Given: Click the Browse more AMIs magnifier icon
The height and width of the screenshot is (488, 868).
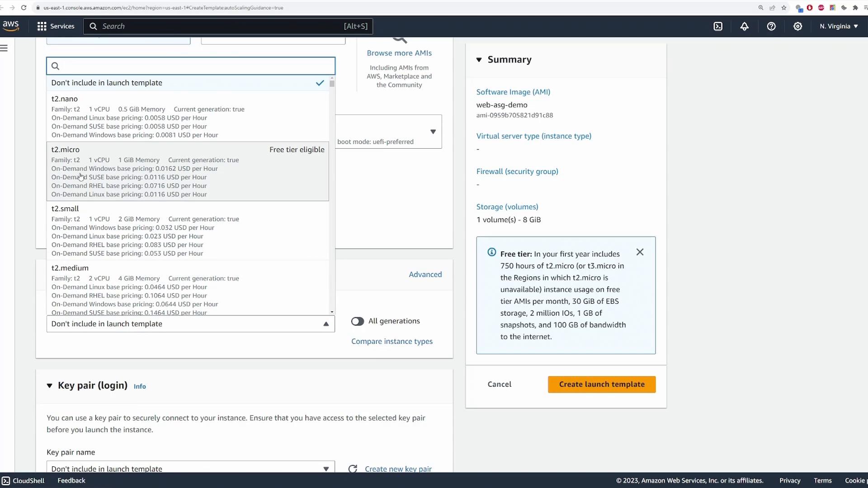Looking at the screenshot, I should pos(400,40).
